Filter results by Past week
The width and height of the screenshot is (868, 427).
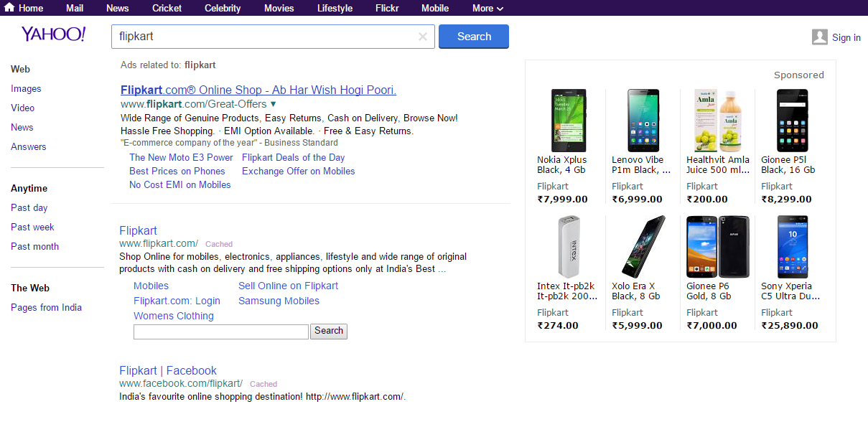point(32,227)
